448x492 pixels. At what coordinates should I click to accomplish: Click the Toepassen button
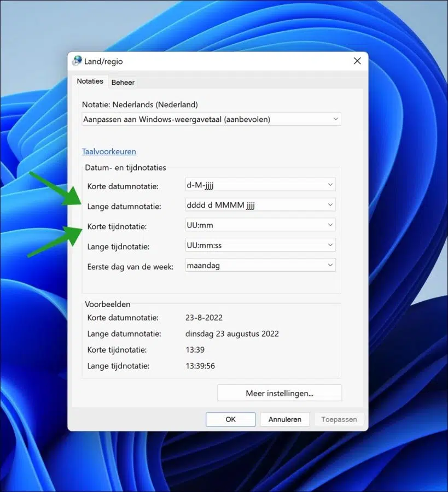(339, 419)
